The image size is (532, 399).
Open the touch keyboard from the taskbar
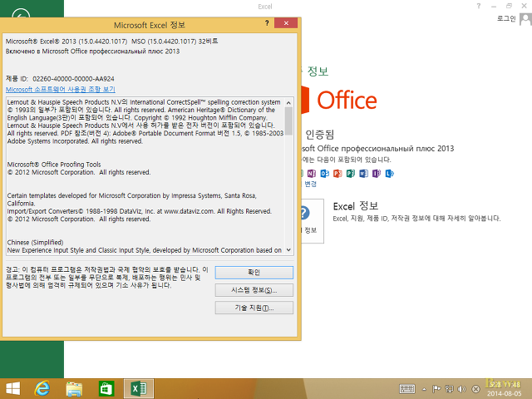point(406,389)
